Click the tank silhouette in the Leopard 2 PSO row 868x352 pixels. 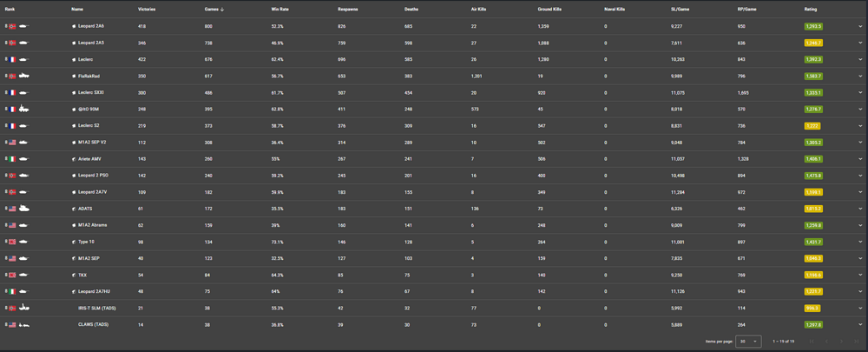(x=24, y=176)
